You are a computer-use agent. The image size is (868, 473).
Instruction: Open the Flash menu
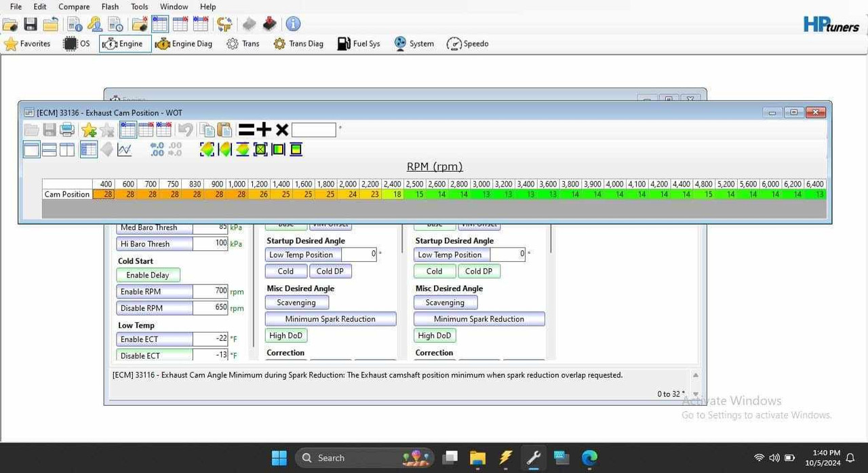110,7
